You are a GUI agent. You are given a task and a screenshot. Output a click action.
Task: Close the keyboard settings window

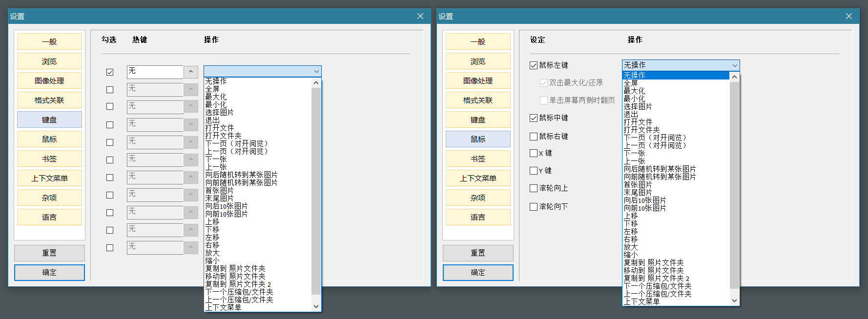pos(420,16)
